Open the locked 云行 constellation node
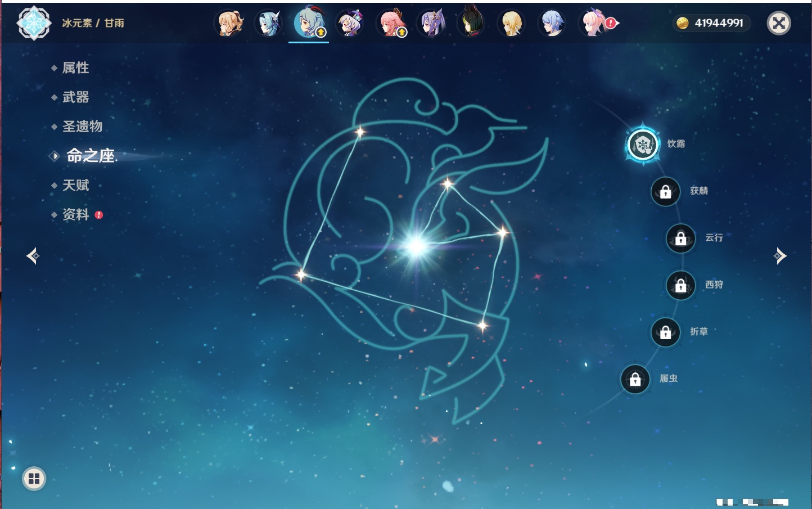Viewport: 812px width, 509px height. pyautogui.click(x=680, y=238)
